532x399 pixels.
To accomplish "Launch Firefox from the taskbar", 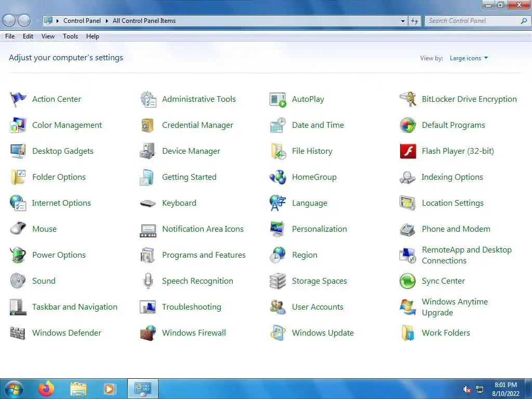I will tap(46, 389).
